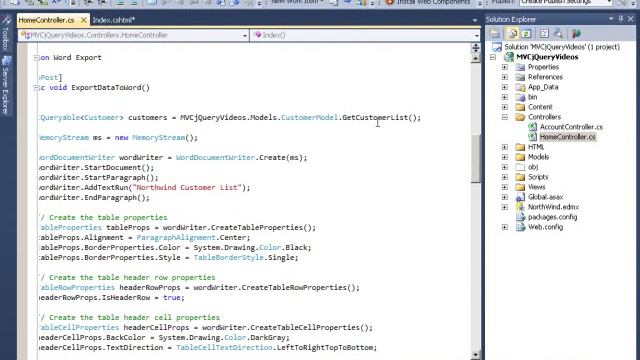
Task: Click the Scripts folder icon
Action: click(520, 177)
